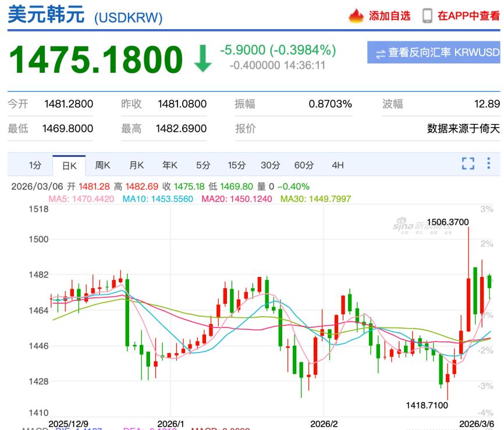Switch to the 周K weekly chart tab
The height and width of the screenshot is (430, 504).
(103, 165)
